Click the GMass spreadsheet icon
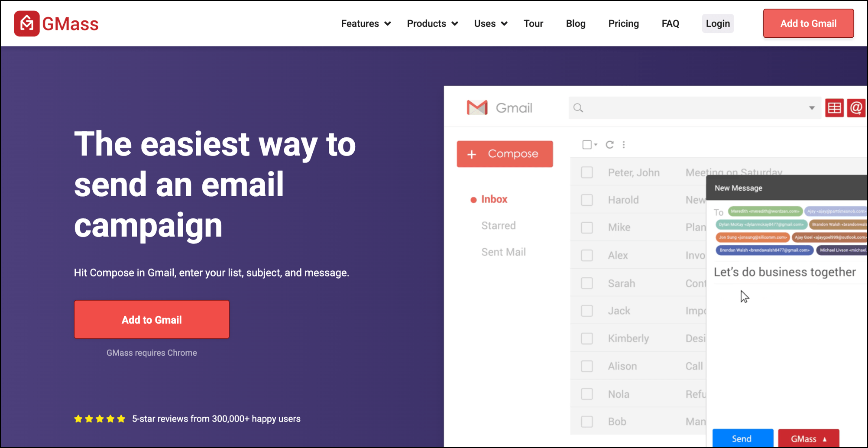Viewport: 868px width, 448px height. pyautogui.click(x=834, y=108)
